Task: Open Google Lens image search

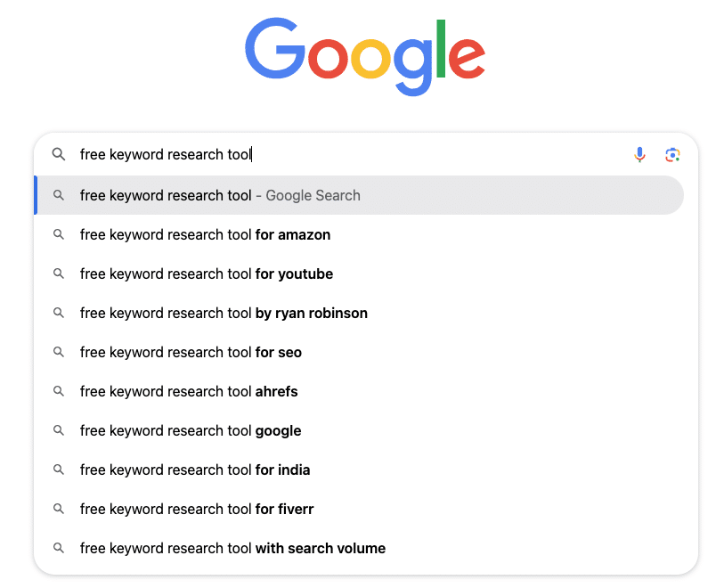Action: tap(672, 154)
